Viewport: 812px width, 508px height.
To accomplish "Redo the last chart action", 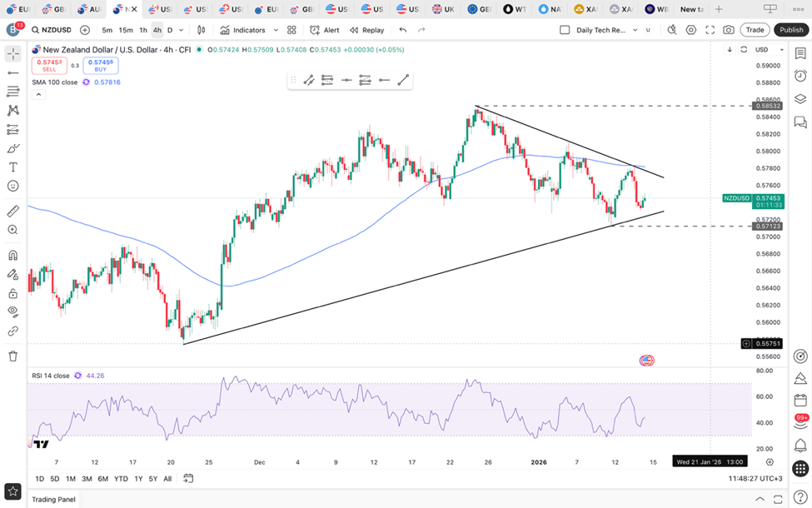I will point(421,30).
